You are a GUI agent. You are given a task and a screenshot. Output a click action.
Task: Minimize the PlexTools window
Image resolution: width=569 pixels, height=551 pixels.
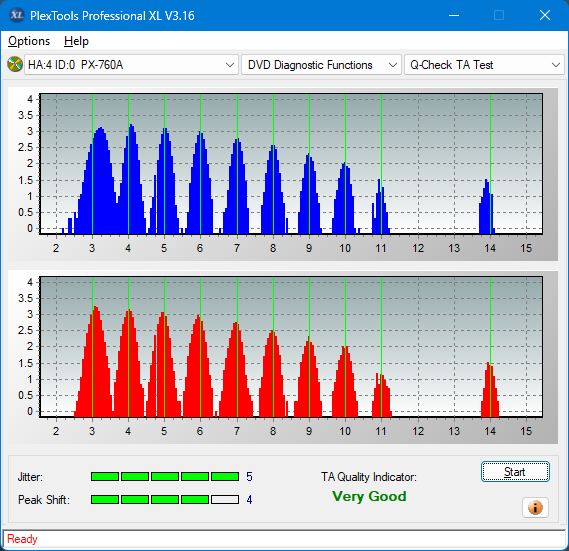tap(454, 15)
